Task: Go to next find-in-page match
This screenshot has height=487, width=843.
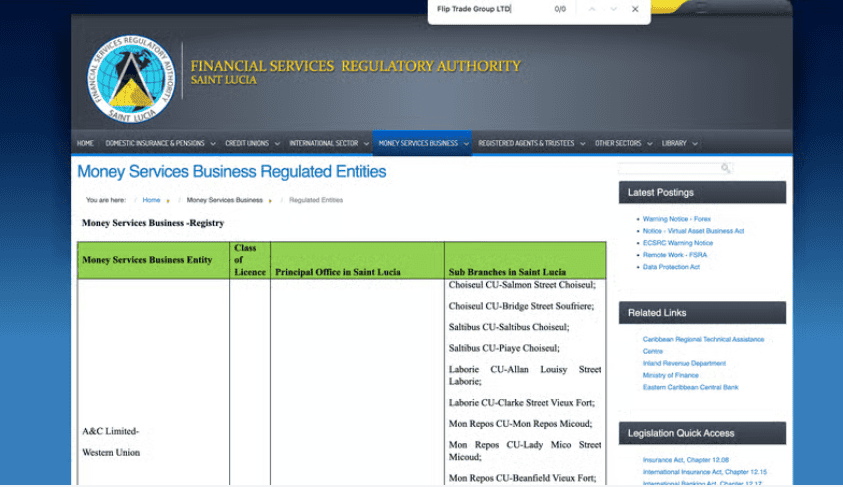Action: pyautogui.click(x=613, y=9)
